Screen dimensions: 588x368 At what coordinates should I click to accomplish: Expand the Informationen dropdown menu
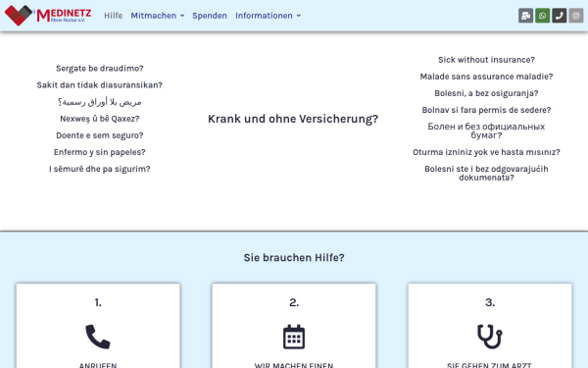pyautogui.click(x=269, y=16)
